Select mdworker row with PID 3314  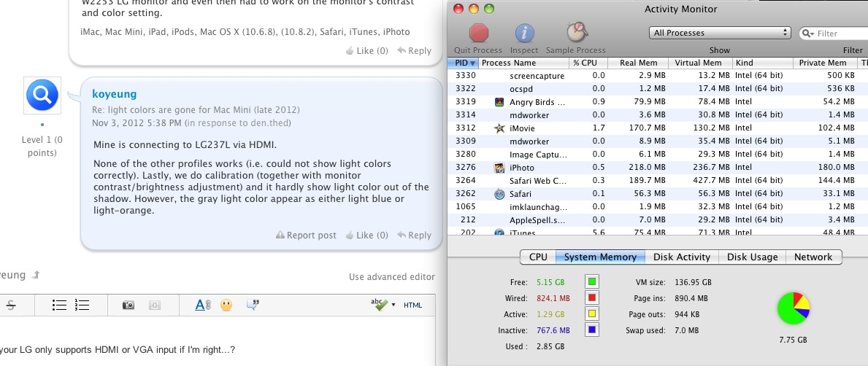pyautogui.click(x=658, y=115)
